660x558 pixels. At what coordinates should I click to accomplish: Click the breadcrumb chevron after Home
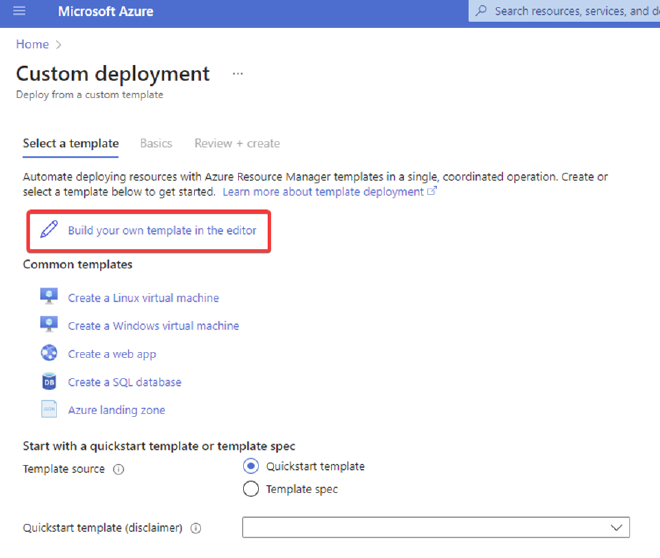(59, 45)
